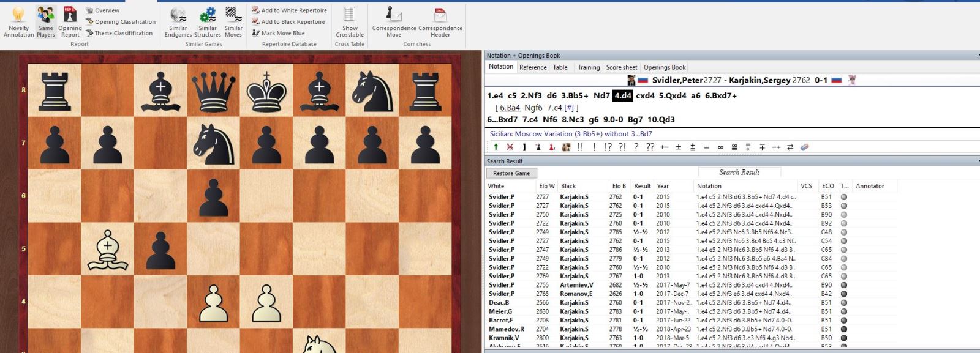Generate an Opening Report

(70, 23)
